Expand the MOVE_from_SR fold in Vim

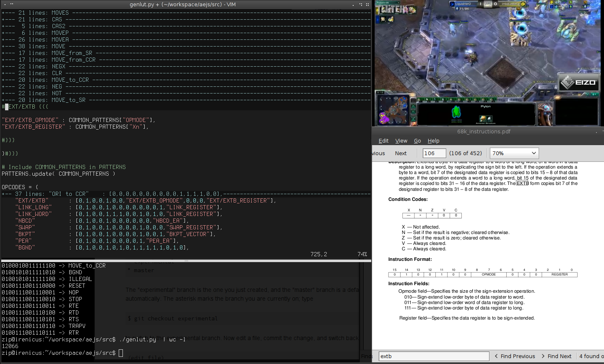[x=186, y=53]
